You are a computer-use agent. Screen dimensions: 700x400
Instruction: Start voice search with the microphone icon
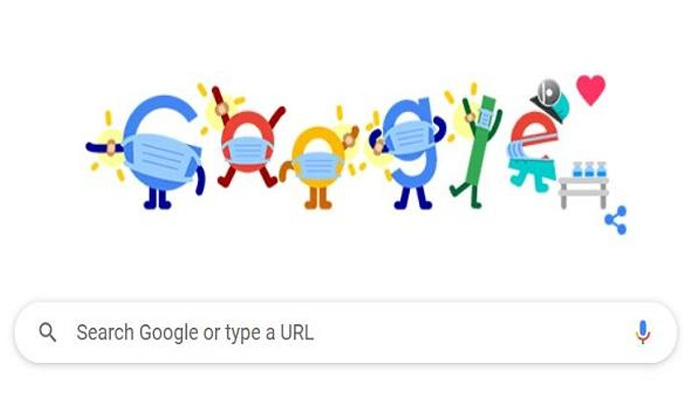[643, 332]
